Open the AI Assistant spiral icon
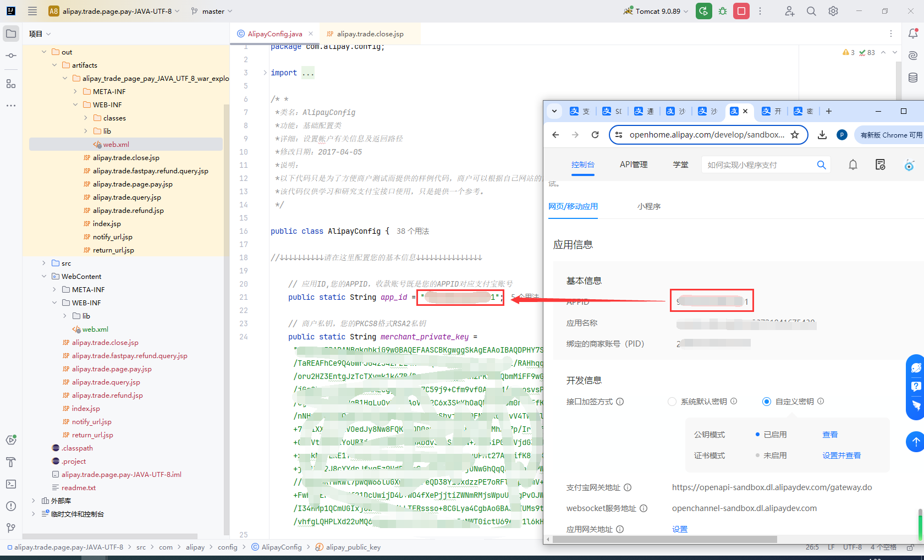This screenshot has width=924, height=560. tap(913, 56)
